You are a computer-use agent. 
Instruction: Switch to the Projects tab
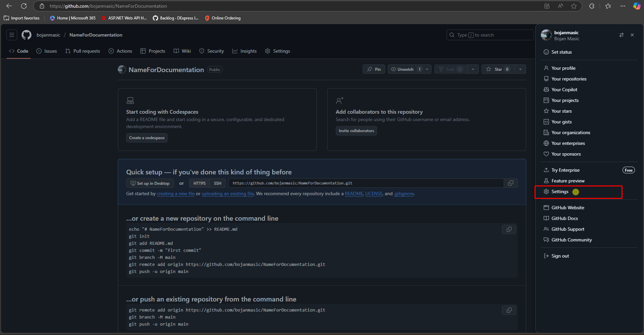(153, 51)
